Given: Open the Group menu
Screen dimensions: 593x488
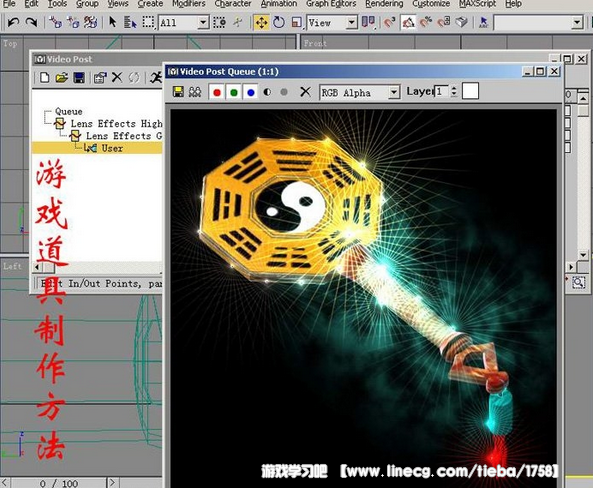Looking at the screenshot, I should click(87, 4).
